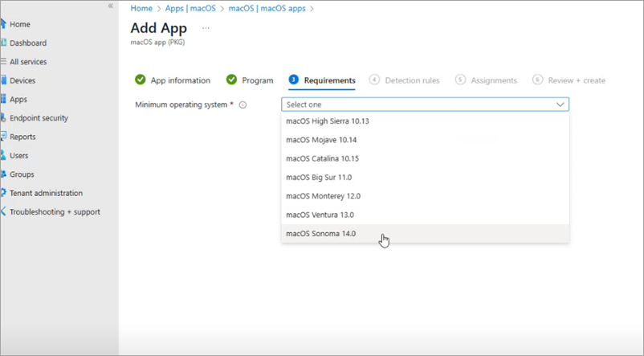Viewport: 644px width, 356px height.
Task: Click the step 5 circle for Assignments
Action: [x=460, y=80]
